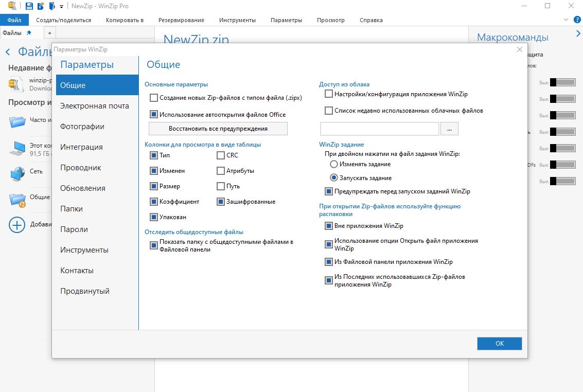Enable WinZip app settings cloud access checkbox
This screenshot has width=583, height=392.
(329, 94)
